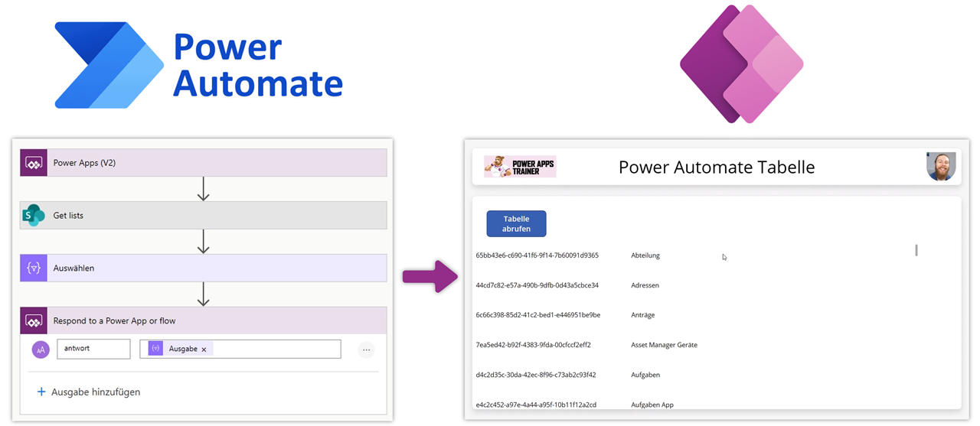This screenshot has height=426, width=980.
Task: Select the ID 65bb43e6-c690-41f6-9f14-7b60091d9365
Action: [x=537, y=255]
